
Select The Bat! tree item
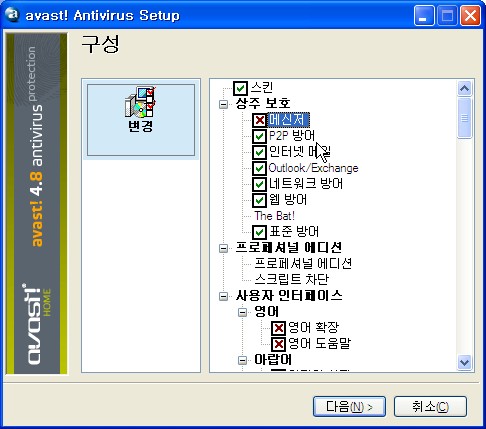tap(275, 216)
